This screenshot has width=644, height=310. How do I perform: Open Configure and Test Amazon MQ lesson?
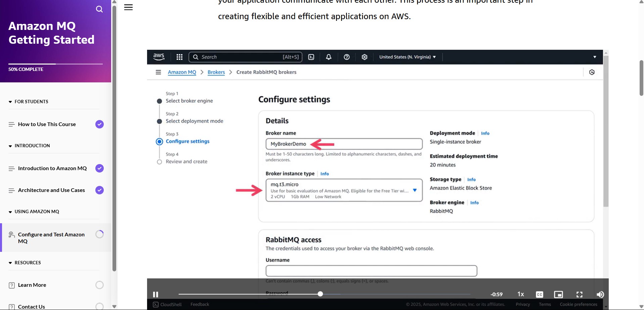[x=51, y=238]
